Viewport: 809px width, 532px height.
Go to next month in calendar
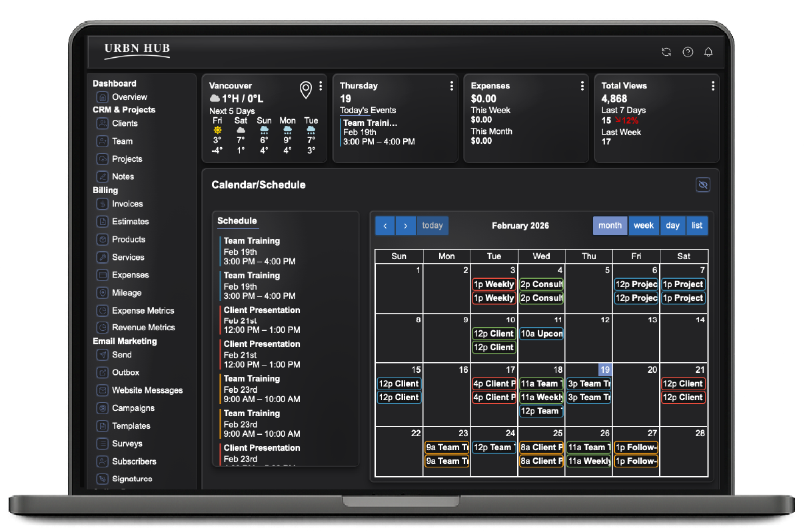tap(406, 226)
